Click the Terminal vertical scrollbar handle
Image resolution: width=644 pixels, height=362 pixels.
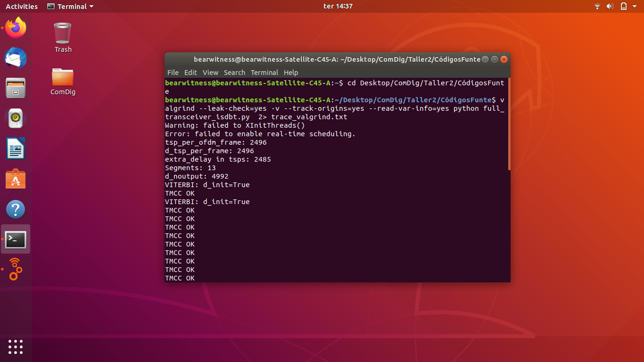509,124
